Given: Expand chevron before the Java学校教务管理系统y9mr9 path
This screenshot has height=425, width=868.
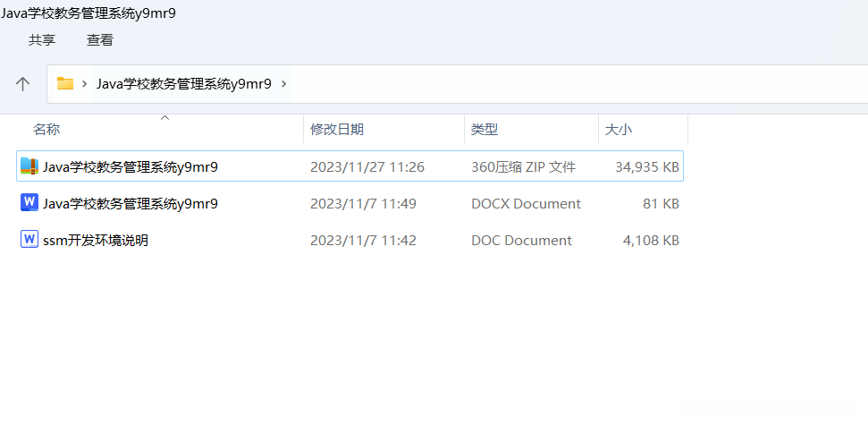Looking at the screenshot, I should pos(85,84).
